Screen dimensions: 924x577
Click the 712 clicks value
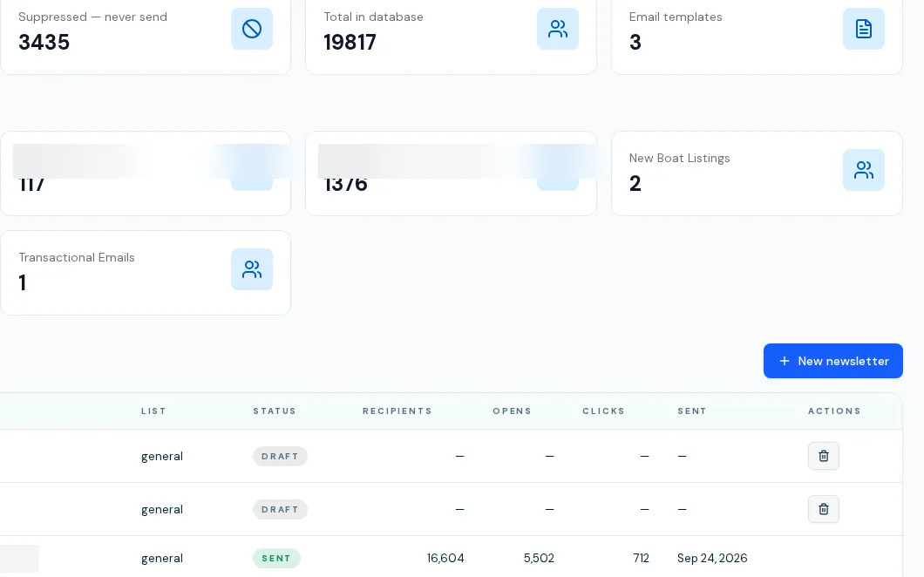(x=642, y=558)
